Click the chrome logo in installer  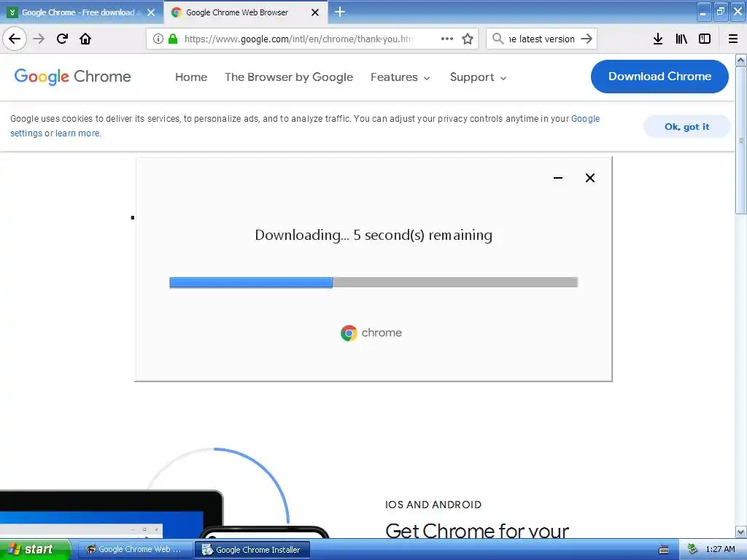click(371, 332)
